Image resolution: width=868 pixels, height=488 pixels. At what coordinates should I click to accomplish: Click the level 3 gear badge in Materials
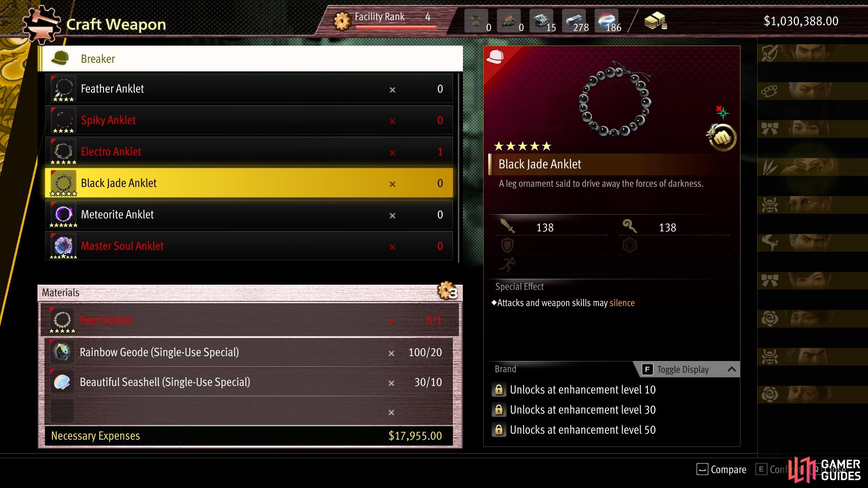tap(448, 291)
